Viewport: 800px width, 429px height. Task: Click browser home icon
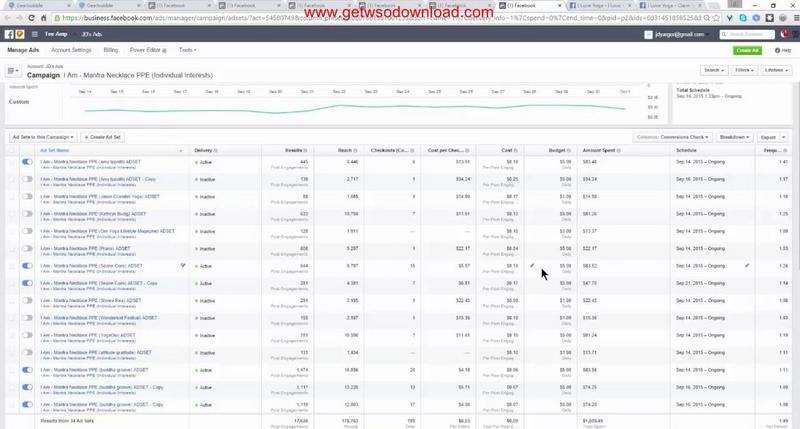44,18
